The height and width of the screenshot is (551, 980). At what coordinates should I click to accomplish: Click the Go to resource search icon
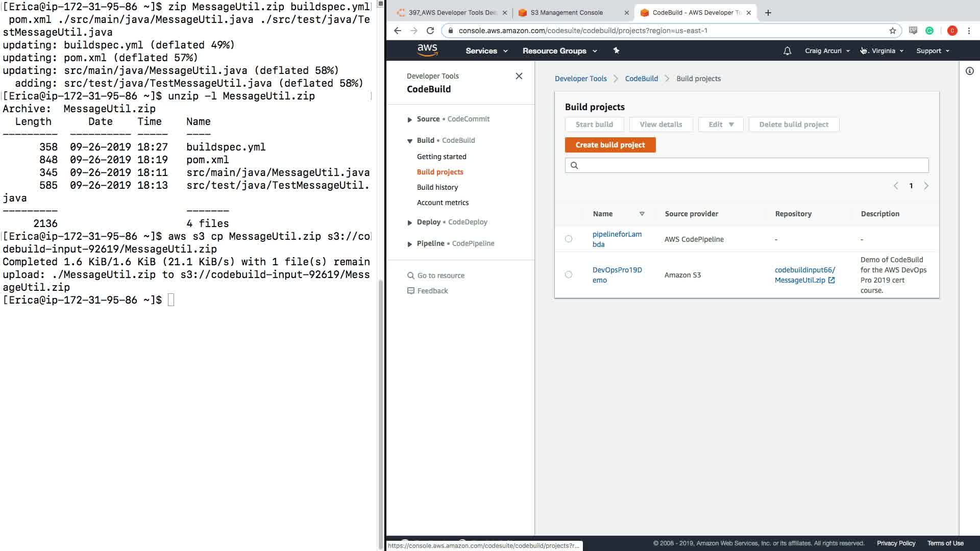tap(410, 275)
